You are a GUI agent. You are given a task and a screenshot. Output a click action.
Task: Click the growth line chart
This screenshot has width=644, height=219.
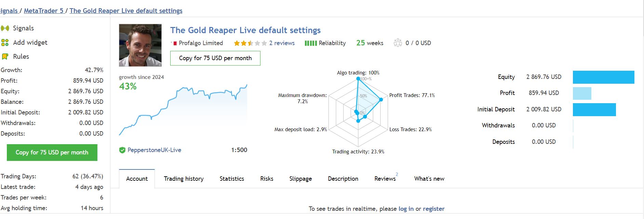tap(183, 109)
